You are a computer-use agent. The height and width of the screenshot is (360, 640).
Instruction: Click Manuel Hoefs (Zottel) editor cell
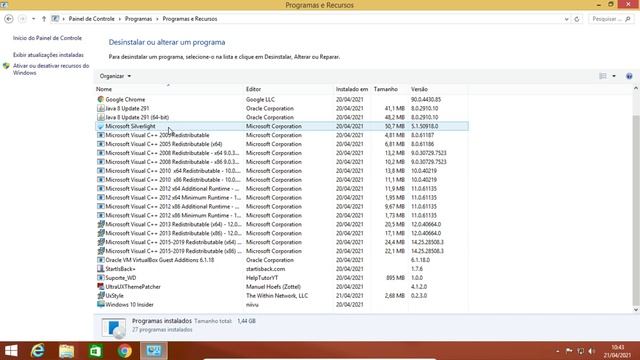273,287
